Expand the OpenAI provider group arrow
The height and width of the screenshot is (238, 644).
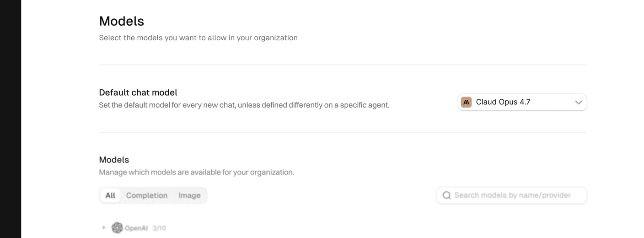pyautogui.click(x=104, y=227)
